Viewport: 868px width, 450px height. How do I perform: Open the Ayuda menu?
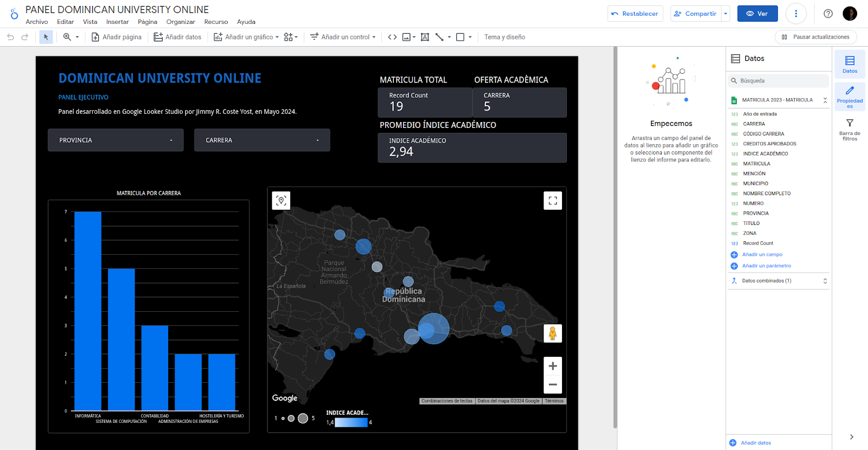coord(246,22)
